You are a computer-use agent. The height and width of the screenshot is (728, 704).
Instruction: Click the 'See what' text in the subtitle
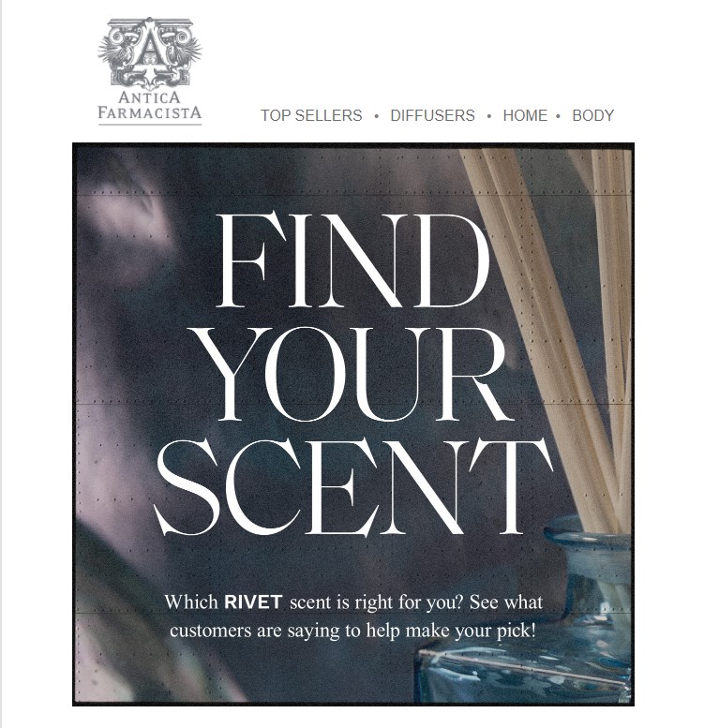pos(506,602)
